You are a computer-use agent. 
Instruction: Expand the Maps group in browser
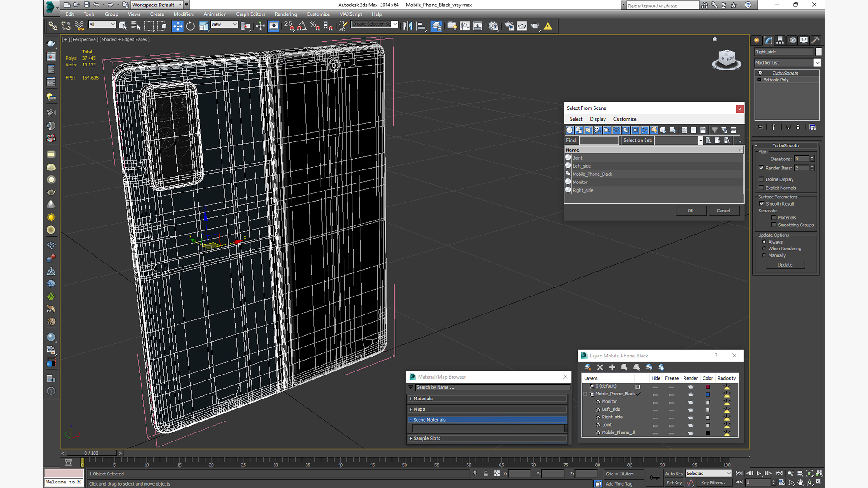click(x=487, y=409)
